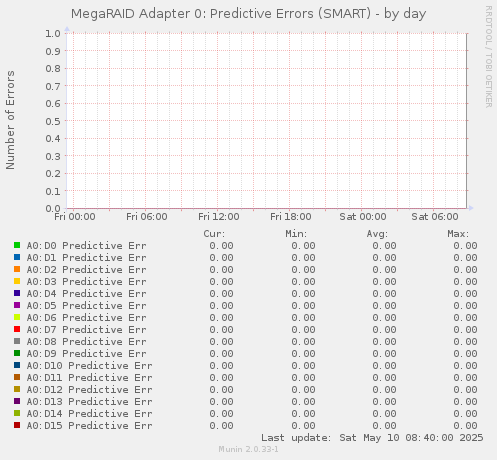Click the 'Fri 00:00' x-axis label

pyautogui.click(x=75, y=217)
